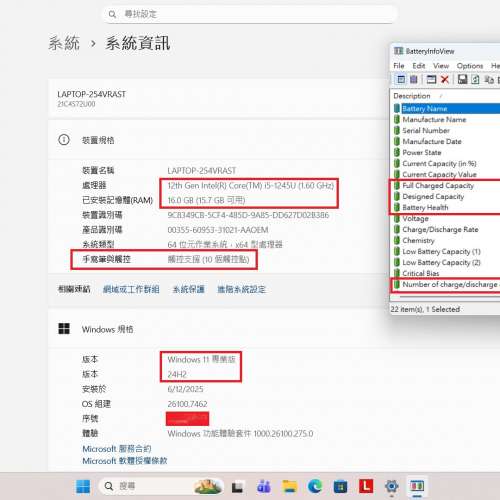Viewport: 500px width, 500px height.
Task: Select Charge/Discharge Rate row
Action: (x=446, y=230)
